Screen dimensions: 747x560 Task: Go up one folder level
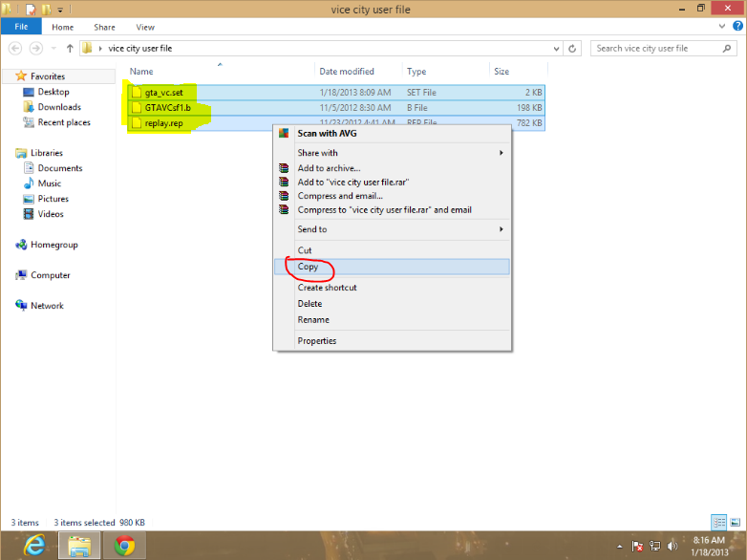coord(70,48)
